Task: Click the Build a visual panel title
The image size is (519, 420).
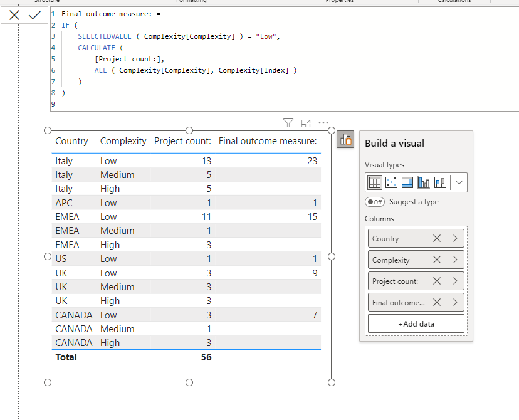Action: pos(394,144)
